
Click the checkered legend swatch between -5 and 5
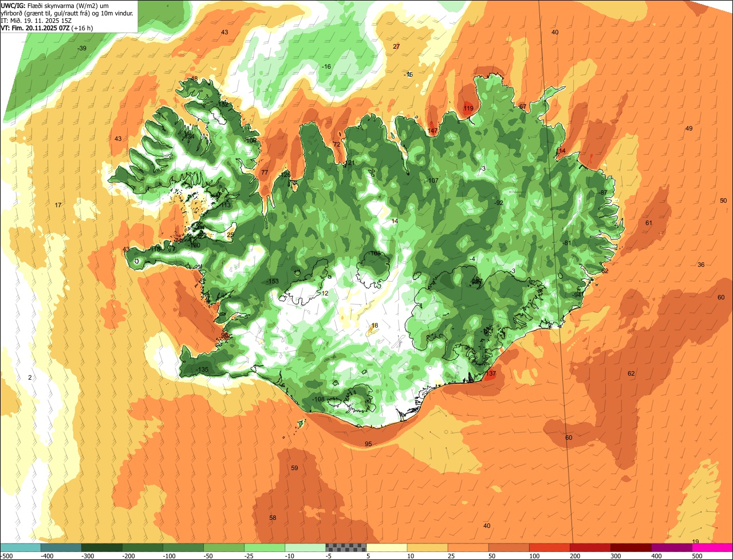(x=346, y=547)
